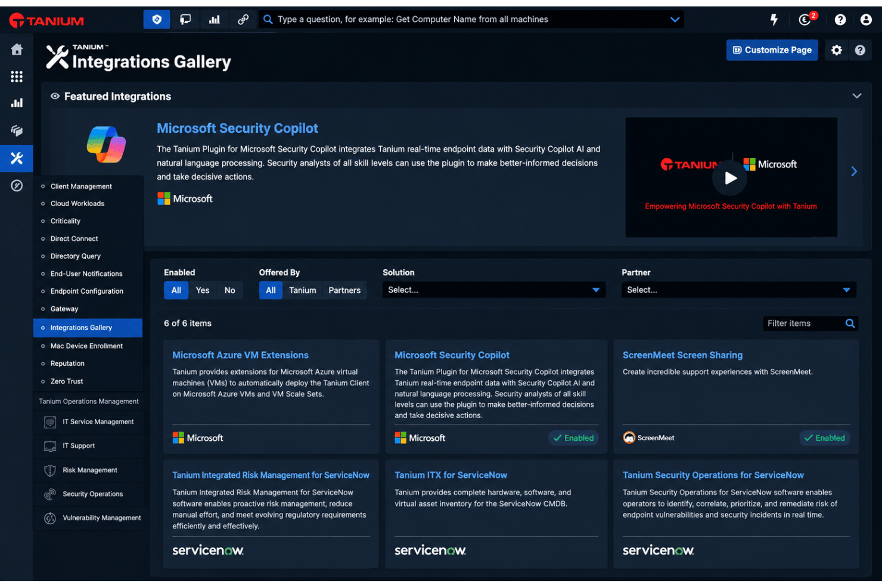882x588 pixels.
Task: Open Microsoft Security Copilot card title in grid
Action: coord(452,356)
